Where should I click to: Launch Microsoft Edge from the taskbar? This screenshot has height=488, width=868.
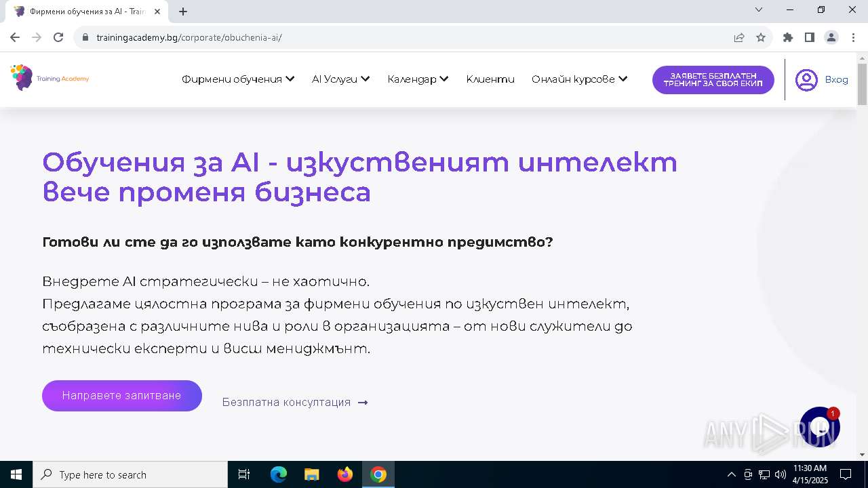tap(279, 474)
